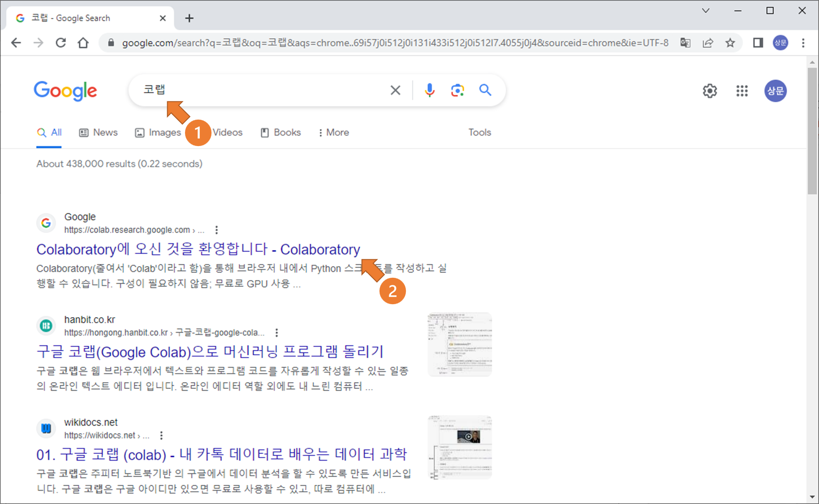Open Google search settings gear
819x504 pixels.
coord(710,91)
